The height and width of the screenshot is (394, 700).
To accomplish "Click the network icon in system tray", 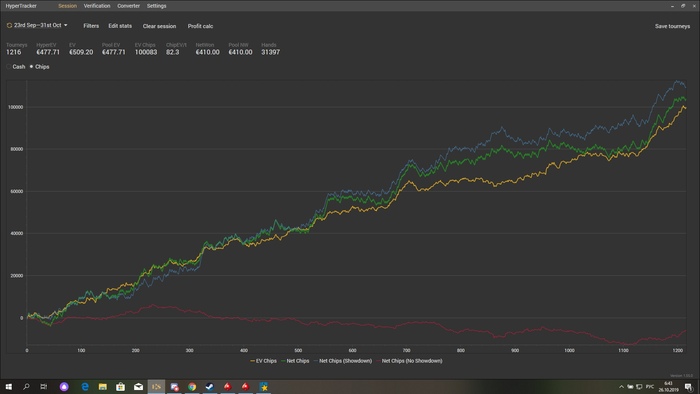I will [639, 386].
